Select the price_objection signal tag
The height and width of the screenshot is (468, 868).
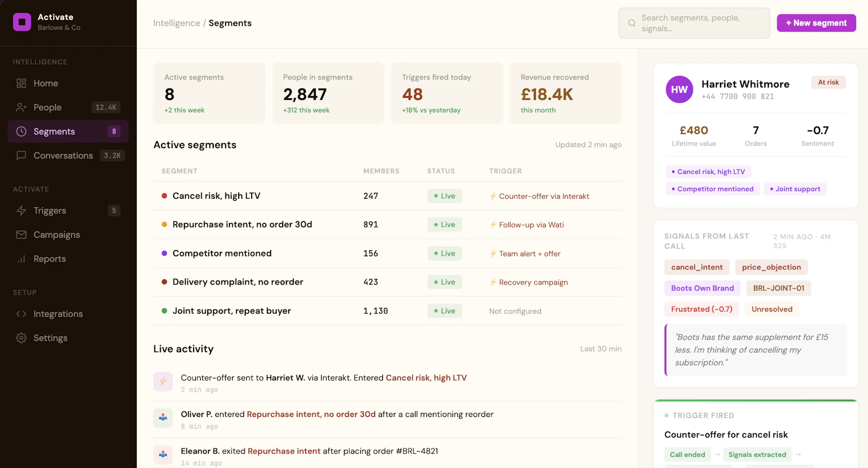point(771,267)
